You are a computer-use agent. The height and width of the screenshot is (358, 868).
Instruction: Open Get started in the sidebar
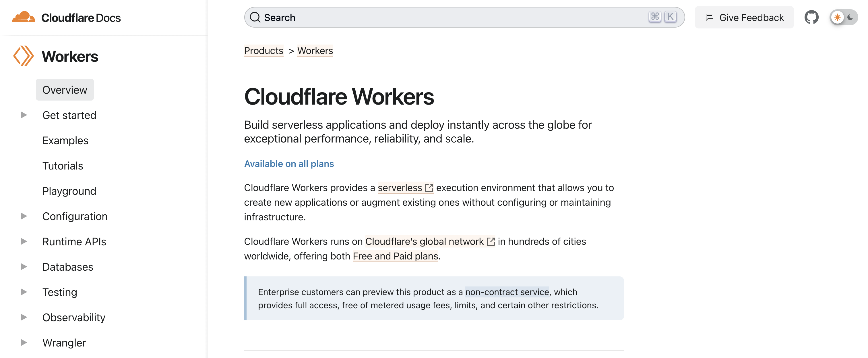click(x=69, y=115)
